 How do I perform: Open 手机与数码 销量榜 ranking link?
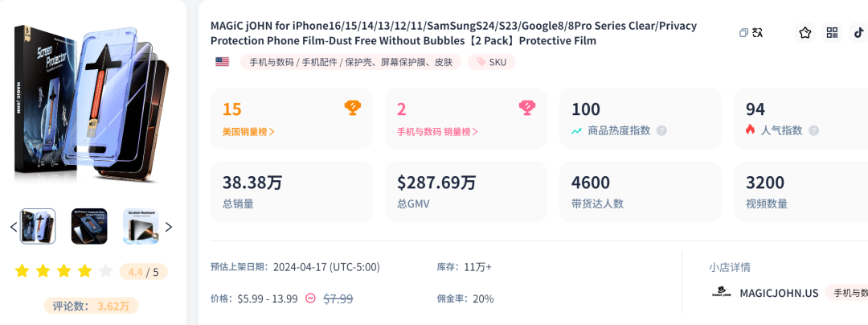[x=437, y=132]
